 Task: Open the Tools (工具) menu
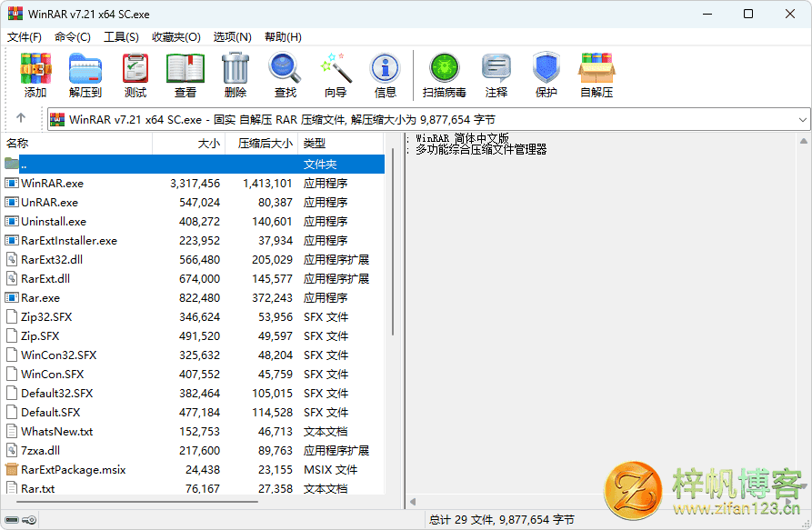point(121,37)
